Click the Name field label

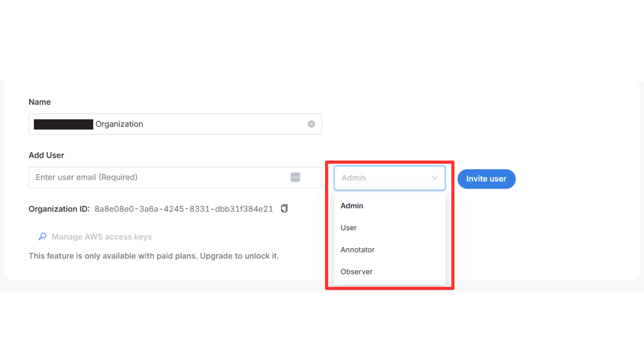(40, 102)
